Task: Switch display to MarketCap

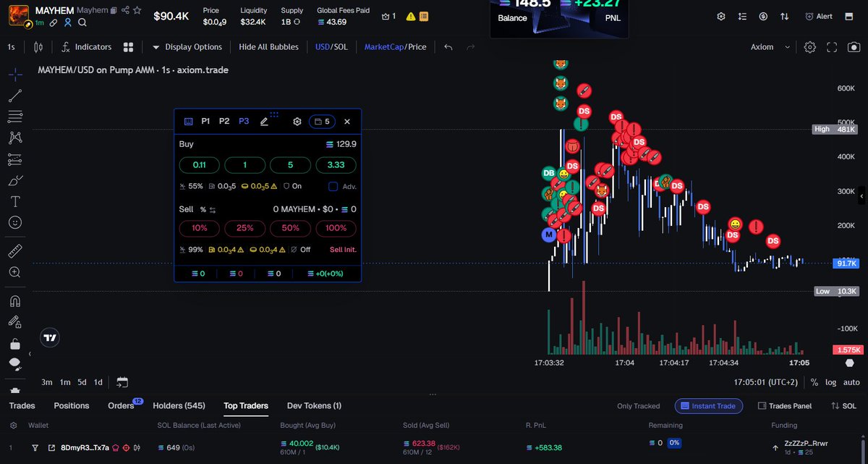Action: (x=384, y=47)
